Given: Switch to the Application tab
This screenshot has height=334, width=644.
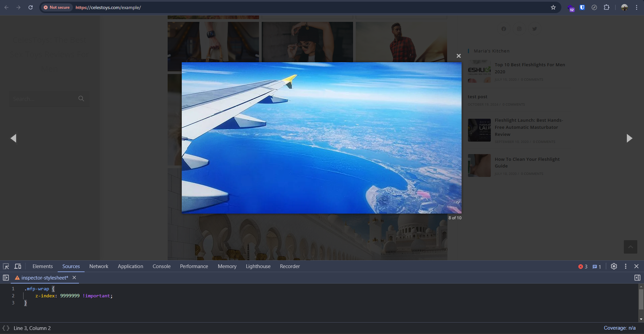Looking at the screenshot, I should coord(130,266).
